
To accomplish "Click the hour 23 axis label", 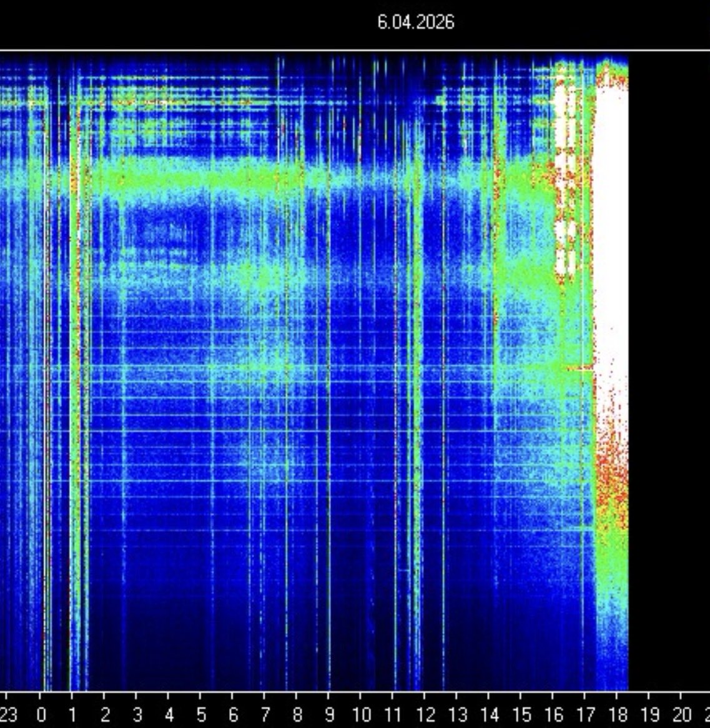I will (8, 714).
